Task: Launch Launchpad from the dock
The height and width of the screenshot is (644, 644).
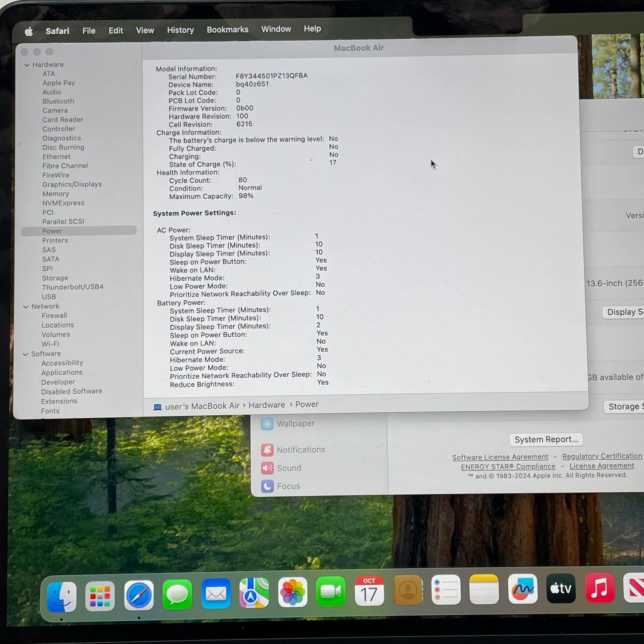Action: coord(100,596)
